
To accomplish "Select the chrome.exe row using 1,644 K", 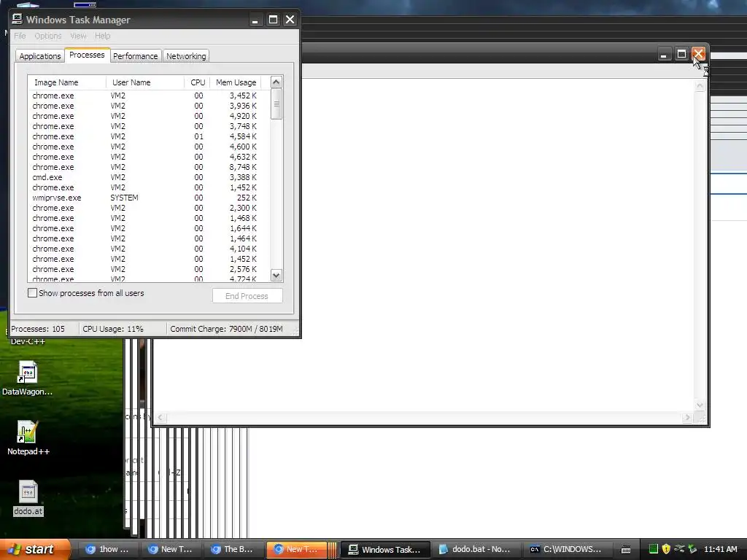I will (149, 228).
